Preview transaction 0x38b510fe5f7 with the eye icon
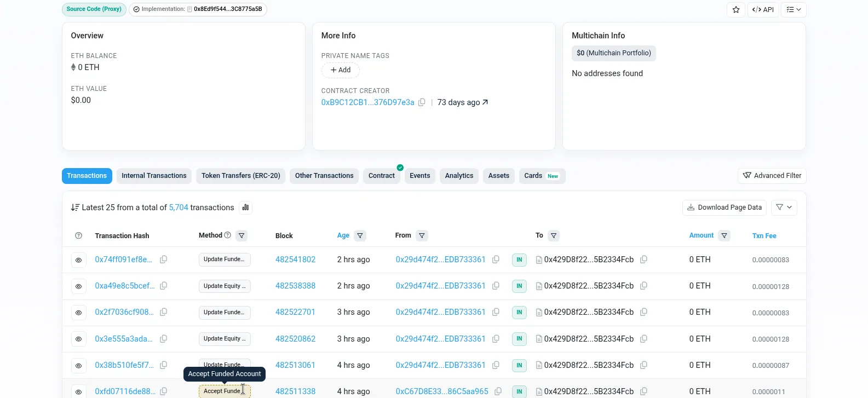This screenshot has height=398, width=868. click(78, 365)
